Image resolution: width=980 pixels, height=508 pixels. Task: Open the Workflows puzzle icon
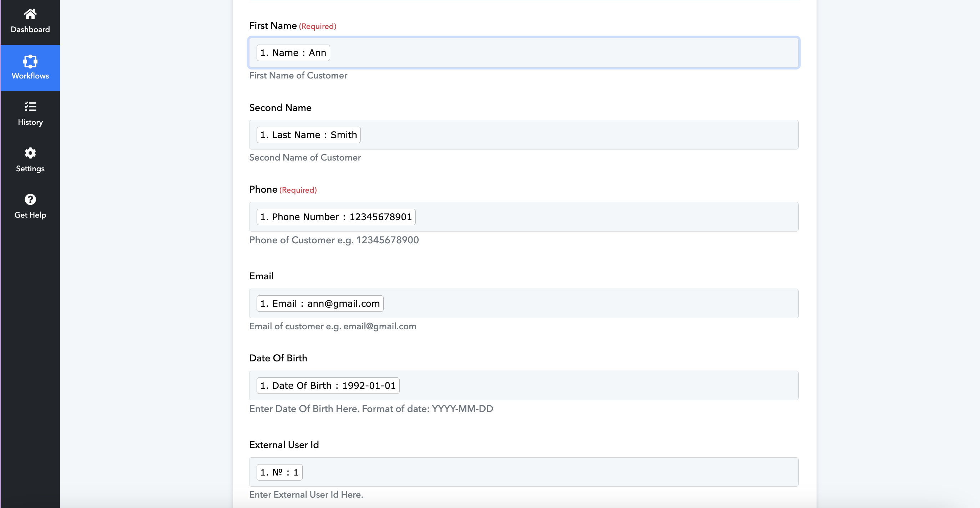click(x=30, y=61)
